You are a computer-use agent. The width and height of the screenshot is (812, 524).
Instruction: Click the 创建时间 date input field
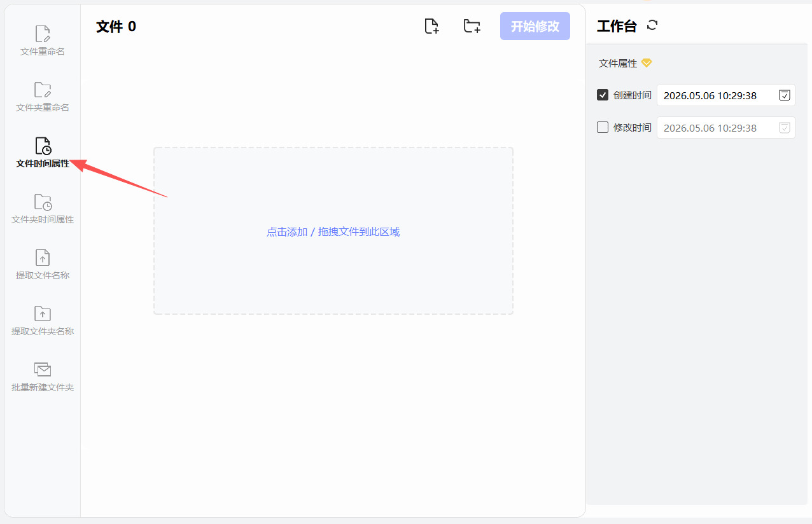coord(726,95)
